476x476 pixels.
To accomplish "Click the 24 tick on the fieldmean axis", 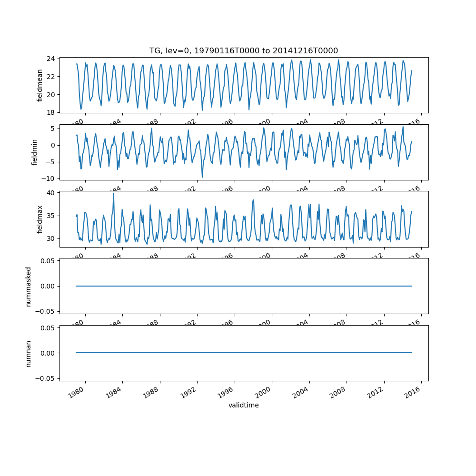I will 51,59.
